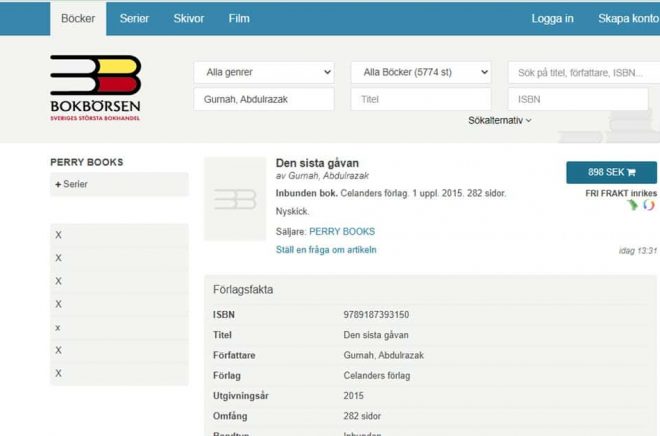The width and height of the screenshot is (660, 436).
Task: Click the idag 13:31 timestamp
Action: click(637, 251)
